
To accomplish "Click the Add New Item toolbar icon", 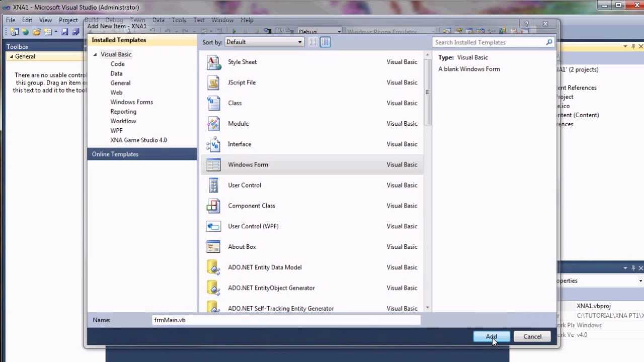I will click(x=48, y=32).
